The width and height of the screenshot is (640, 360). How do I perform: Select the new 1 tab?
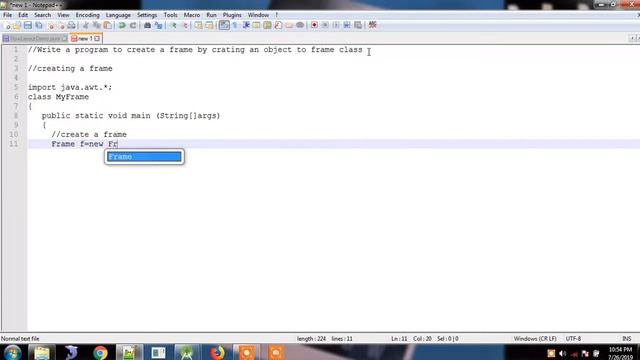tap(85, 38)
